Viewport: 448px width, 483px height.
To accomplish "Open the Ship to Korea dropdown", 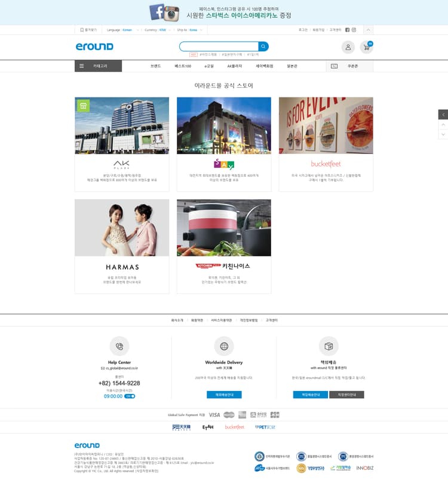I will click(x=190, y=30).
